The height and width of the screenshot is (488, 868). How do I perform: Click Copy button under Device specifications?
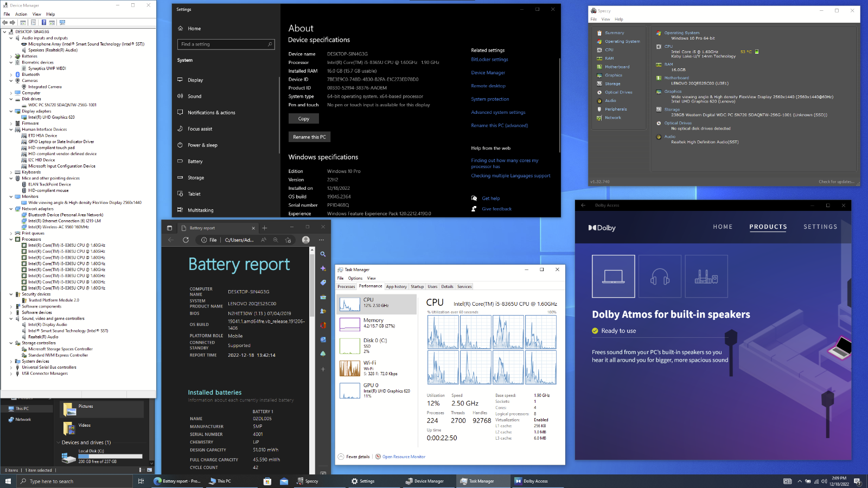tap(304, 119)
